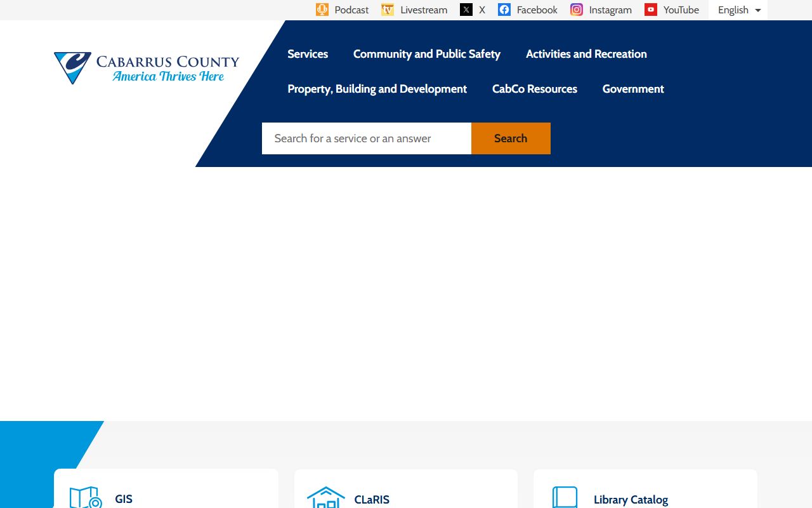Viewport: 812px width, 508px height.
Task: Open the Livestream link text
Action: (424, 10)
